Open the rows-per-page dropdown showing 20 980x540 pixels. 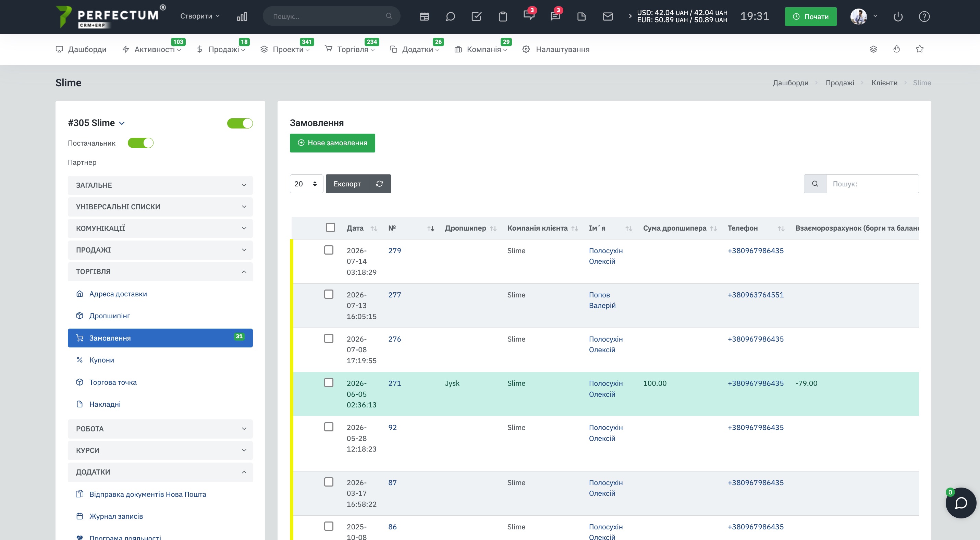pyautogui.click(x=306, y=184)
